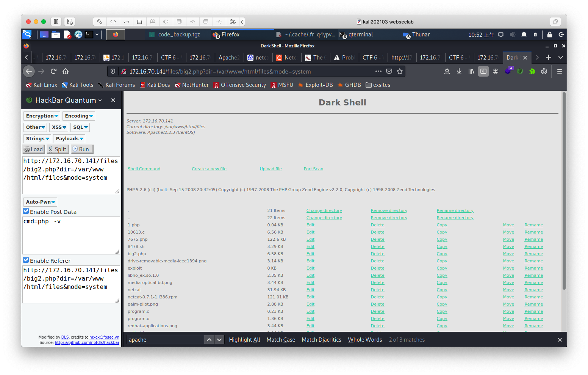Click the post data text area
This screenshot has width=588, height=375.
[71, 235]
